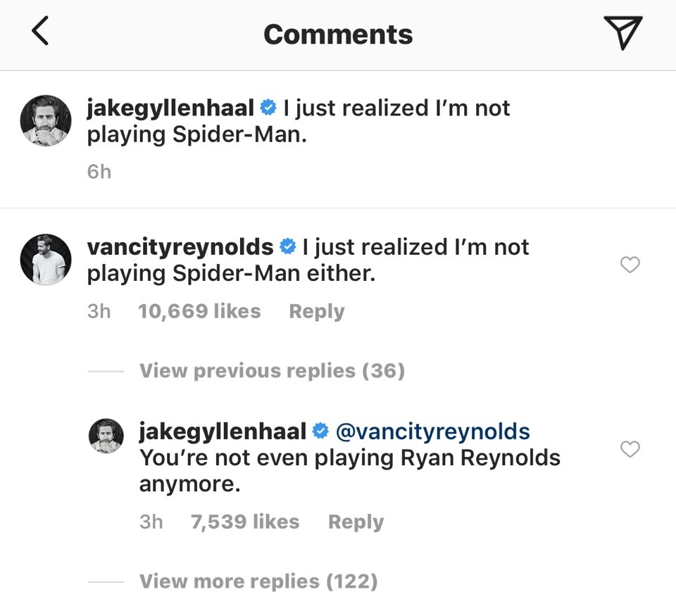Reply to jakegyllenhaal's Ryan Reynolds comment
The image size is (676, 616).
coord(356,522)
